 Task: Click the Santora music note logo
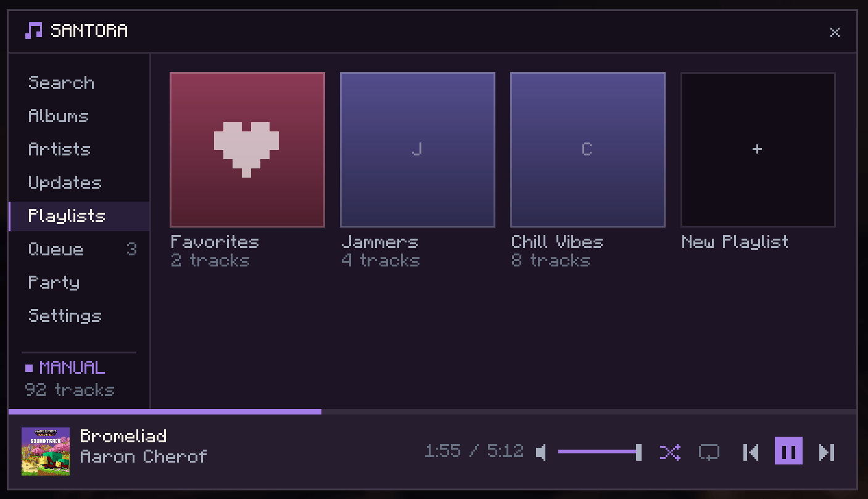(x=33, y=30)
